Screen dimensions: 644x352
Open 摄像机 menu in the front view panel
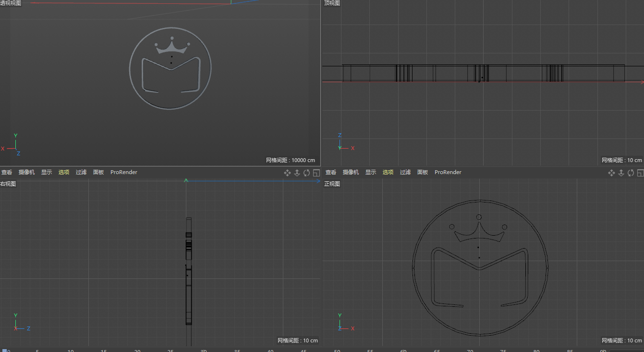[x=351, y=172]
